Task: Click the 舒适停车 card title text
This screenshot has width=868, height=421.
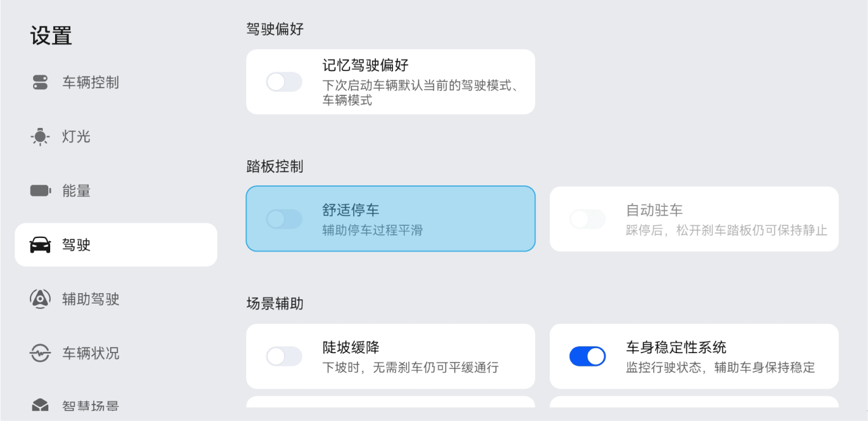Action: [351, 210]
